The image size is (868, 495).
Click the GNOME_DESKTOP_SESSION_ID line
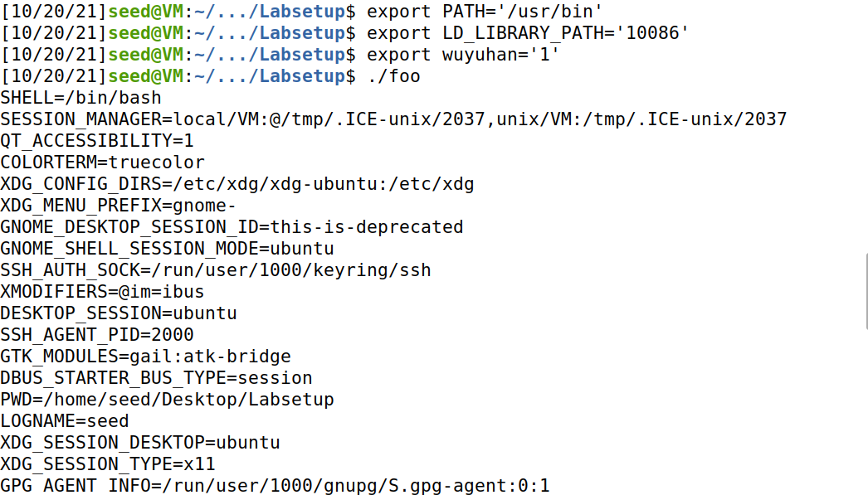tap(232, 227)
